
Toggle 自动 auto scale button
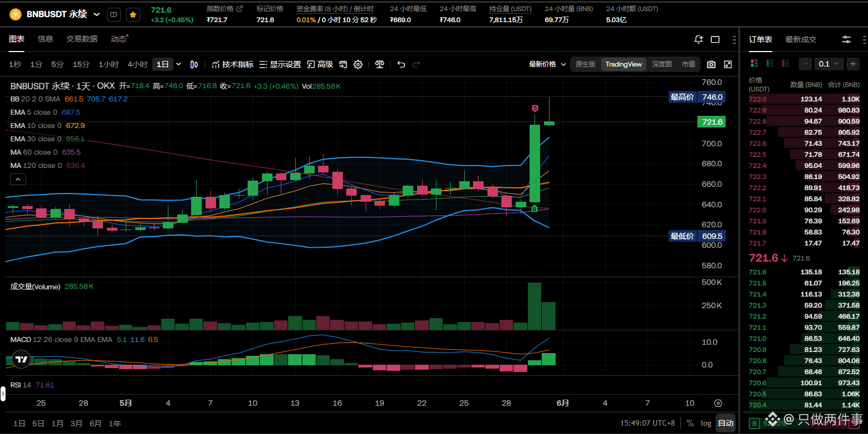coord(726,423)
